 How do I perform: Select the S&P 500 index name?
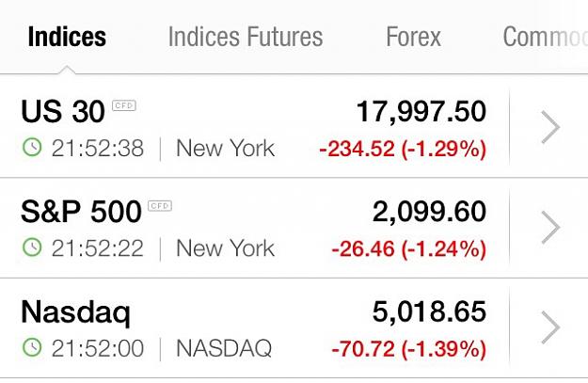81,212
